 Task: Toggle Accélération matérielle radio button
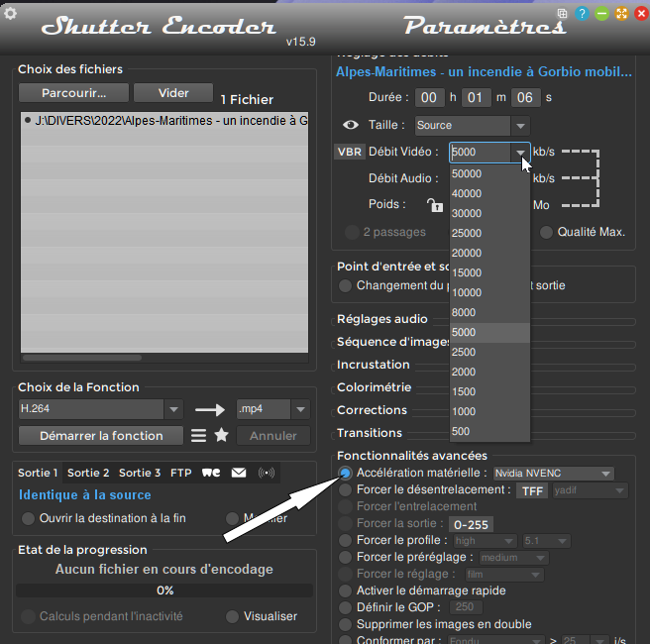pos(345,473)
